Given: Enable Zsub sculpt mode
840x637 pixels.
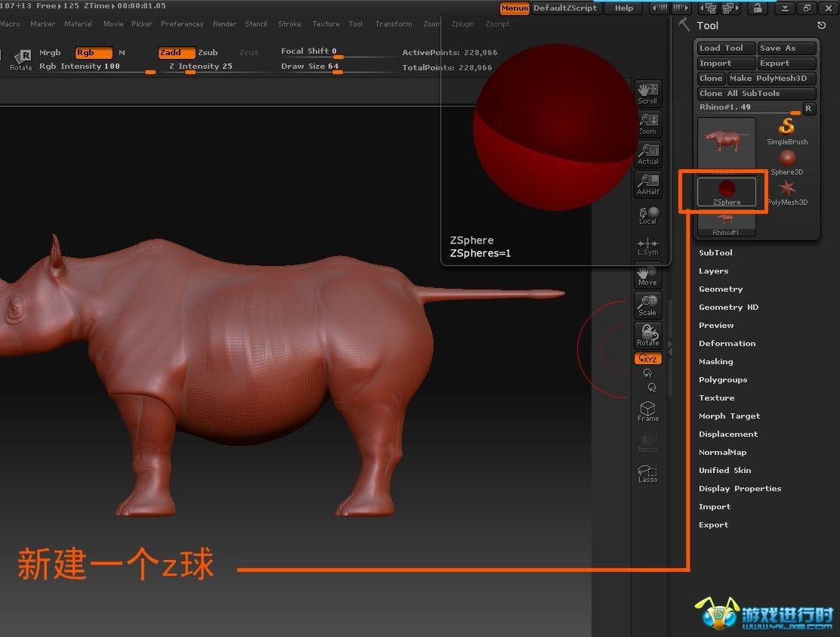Looking at the screenshot, I should (x=208, y=52).
